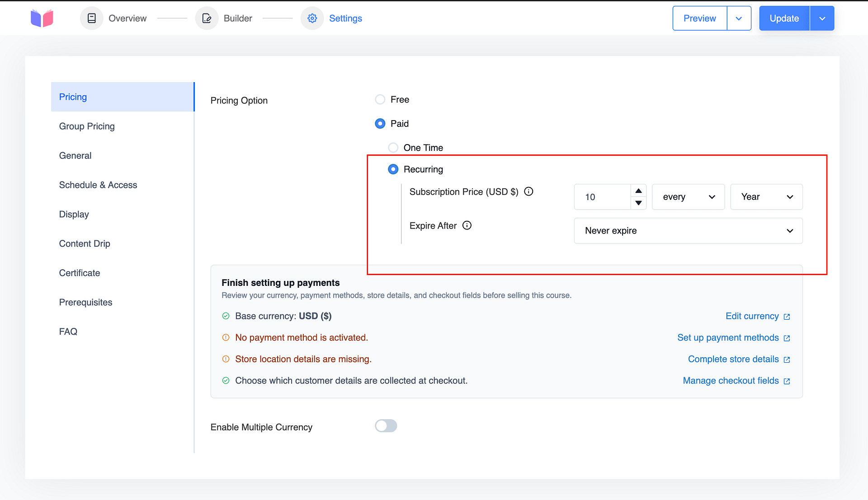This screenshot has height=500, width=868.
Task: Click external icon beside Complete store details
Action: coord(787,360)
